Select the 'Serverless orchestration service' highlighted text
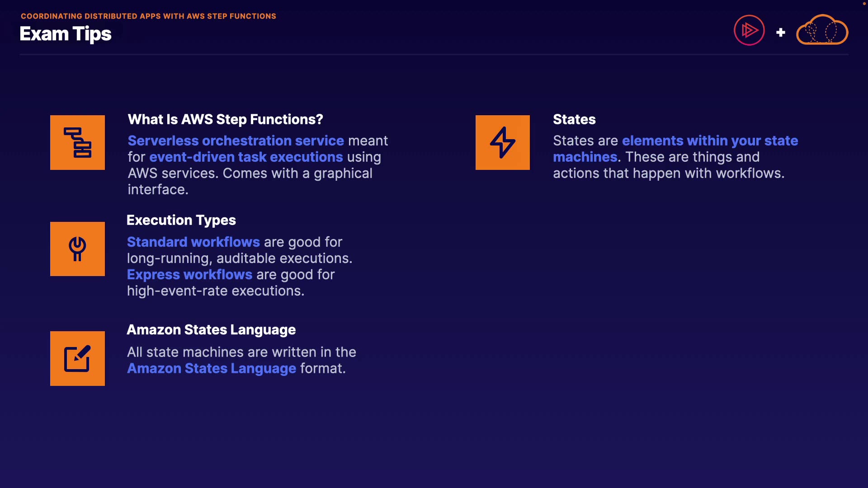Image resolution: width=868 pixels, height=488 pixels. pos(236,141)
